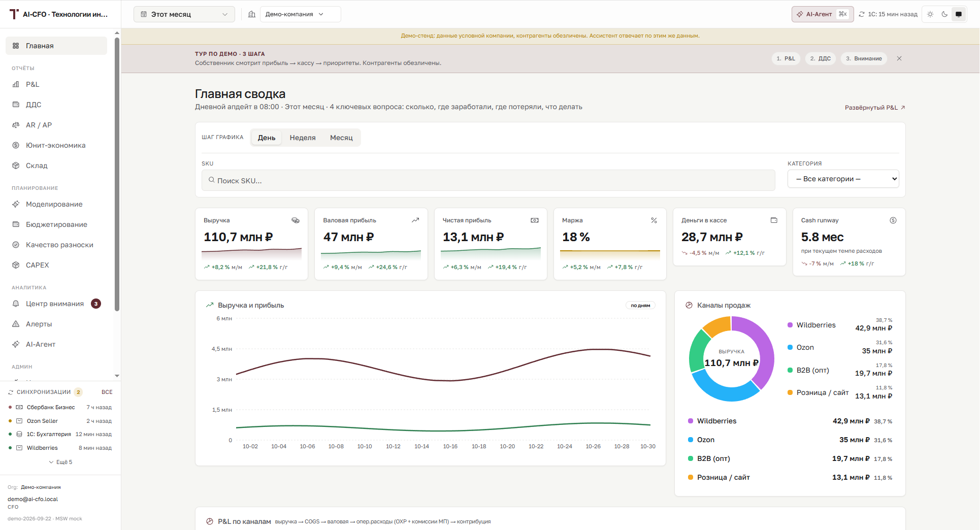Open the ДДС cash flow report
This screenshot has height=530, width=980.
click(56, 105)
